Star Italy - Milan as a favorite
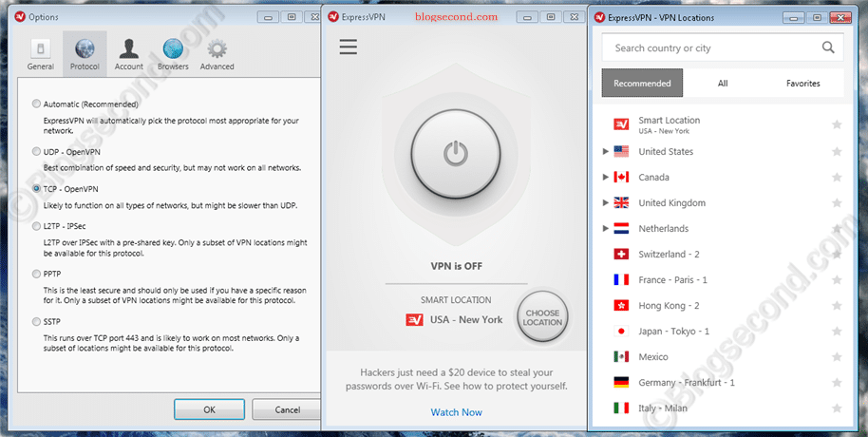 click(837, 408)
